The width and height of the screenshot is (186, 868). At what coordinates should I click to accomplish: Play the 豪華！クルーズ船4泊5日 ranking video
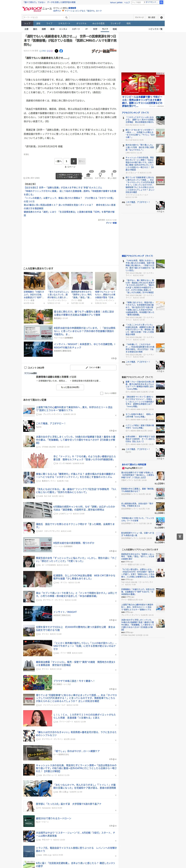point(160,385)
